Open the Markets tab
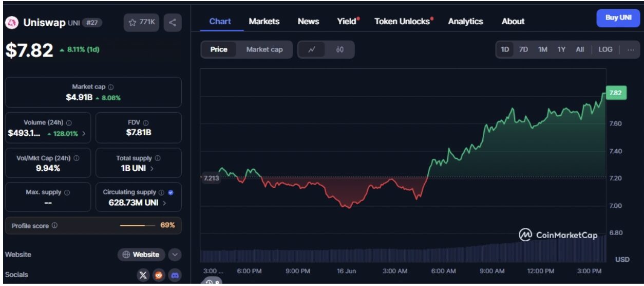 pyautogui.click(x=264, y=21)
